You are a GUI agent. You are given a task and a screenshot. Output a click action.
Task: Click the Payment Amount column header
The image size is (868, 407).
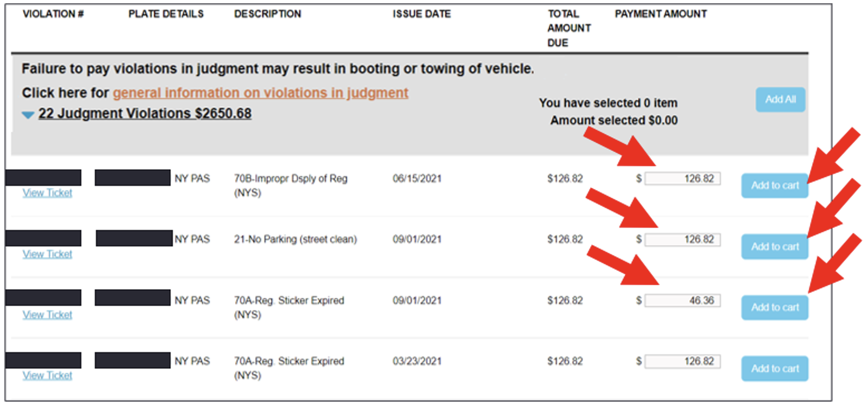661,14
